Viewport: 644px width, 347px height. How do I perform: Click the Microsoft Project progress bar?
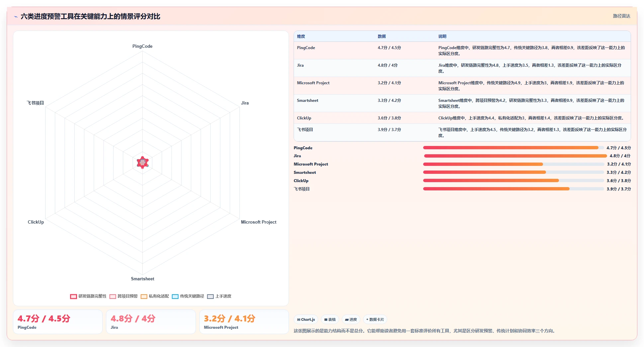point(513,164)
